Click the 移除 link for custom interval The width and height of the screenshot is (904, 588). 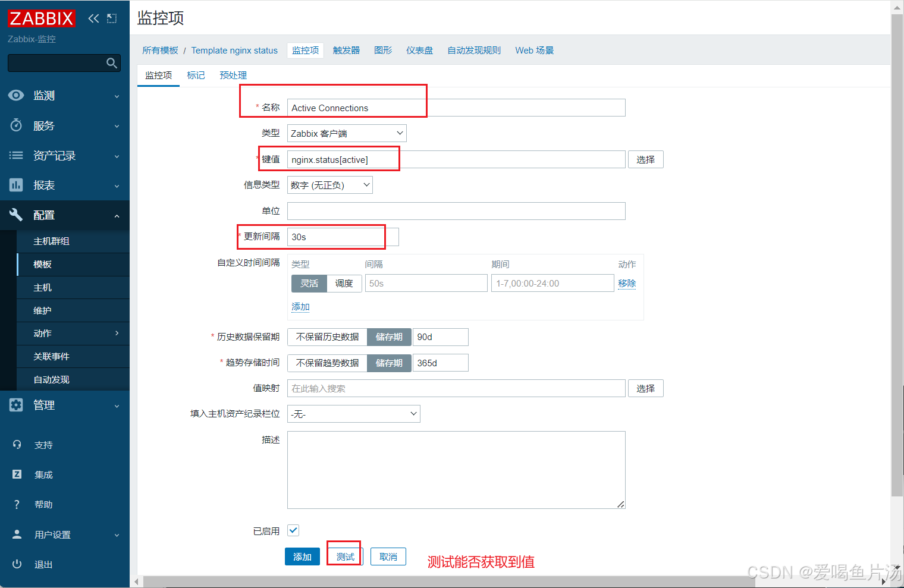coord(627,284)
